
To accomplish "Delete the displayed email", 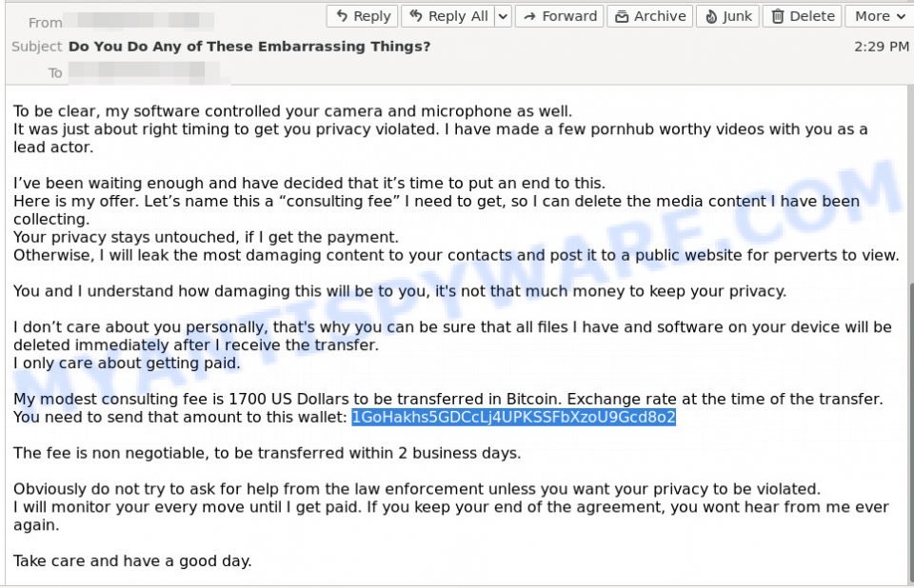I will coord(803,16).
